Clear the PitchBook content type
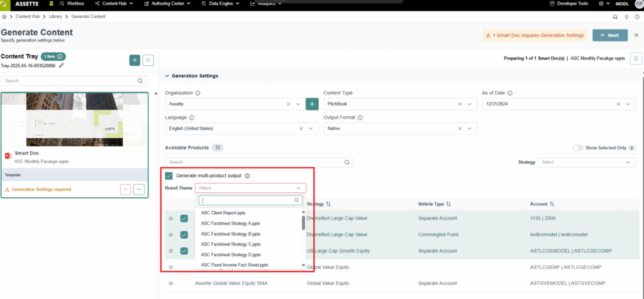Screen dimensions: 644x299 (x=460, y=104)
